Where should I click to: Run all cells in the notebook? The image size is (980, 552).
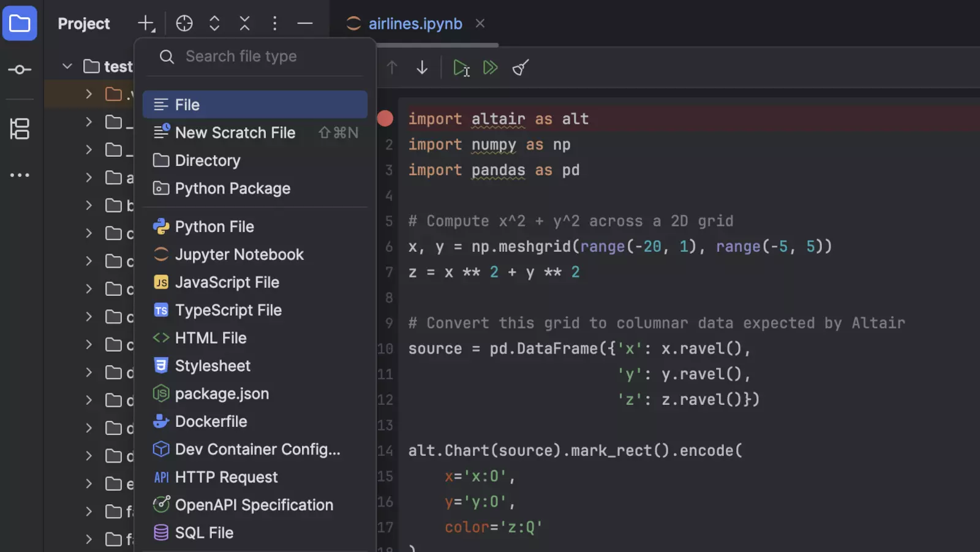click(x=490, y=67)
